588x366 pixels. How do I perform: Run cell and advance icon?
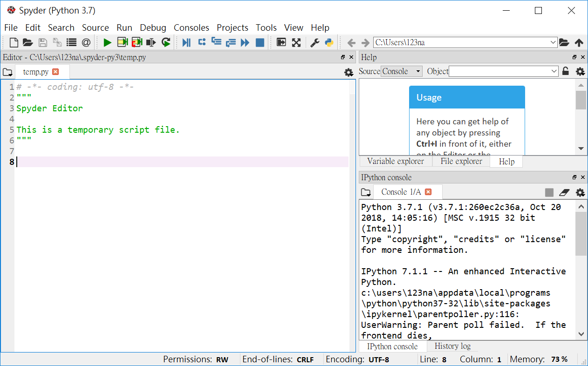[x=137, y=43]
